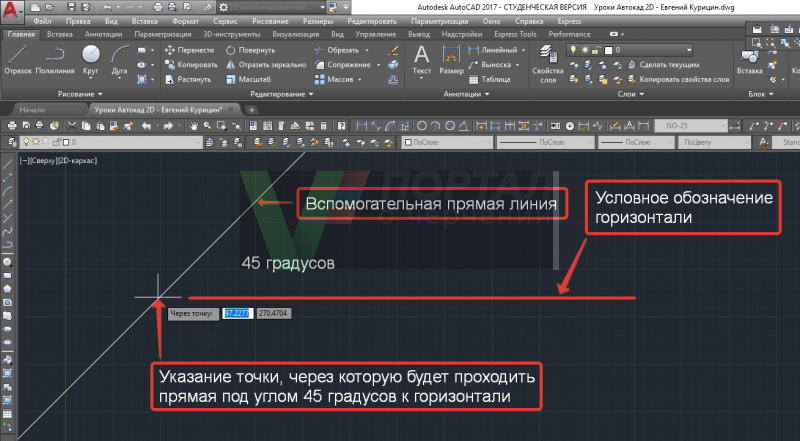The height and width of the screenshot is (441, 800).
Task: Expand the Рисование panel
Action: (x=80, y=94)
